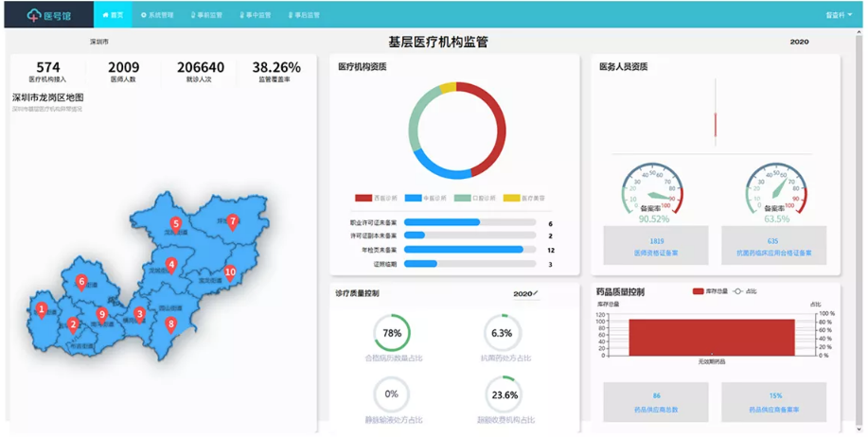This screenshot has width=868, height=437.
Task: Click the 药品质量控制 panel title
Action: pyautogui.click(x=620, y=291)
